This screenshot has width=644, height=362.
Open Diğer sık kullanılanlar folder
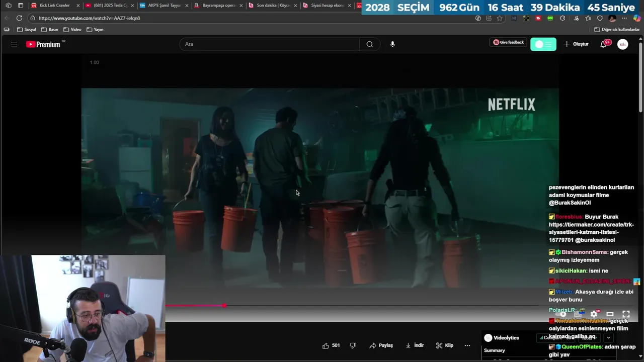point(617,30)
